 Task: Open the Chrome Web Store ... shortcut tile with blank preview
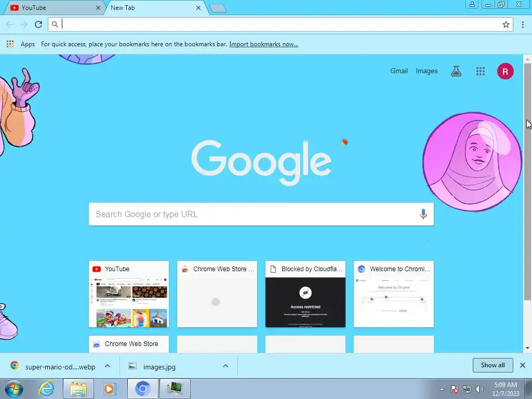click(x=217, y=294)
